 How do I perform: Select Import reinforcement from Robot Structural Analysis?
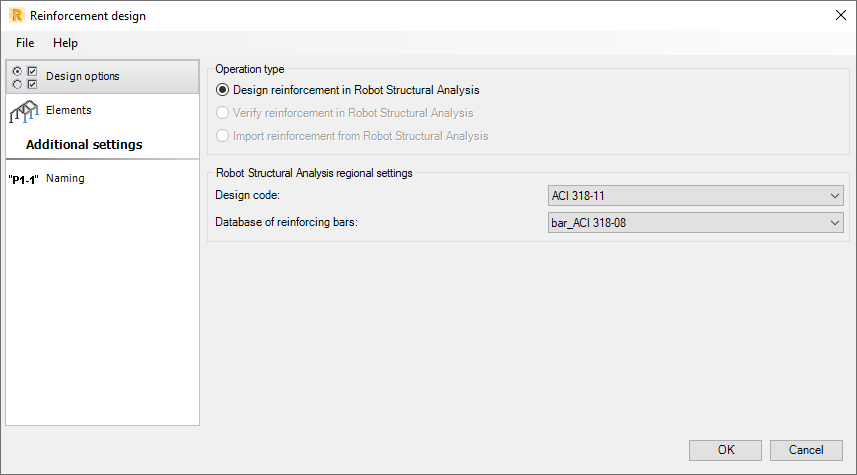click(223, 136)
